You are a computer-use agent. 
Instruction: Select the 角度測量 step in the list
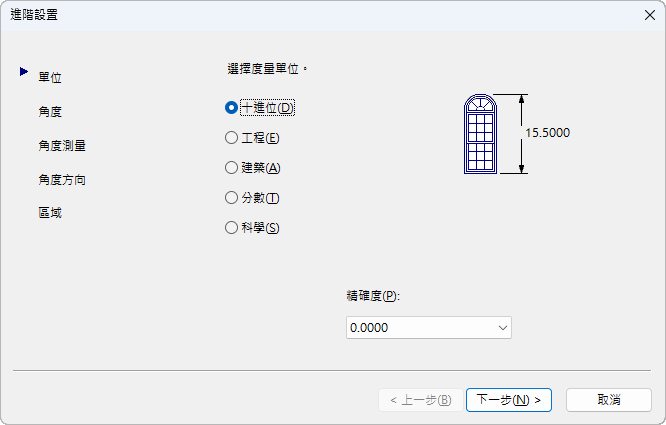[x=62, y=145]
